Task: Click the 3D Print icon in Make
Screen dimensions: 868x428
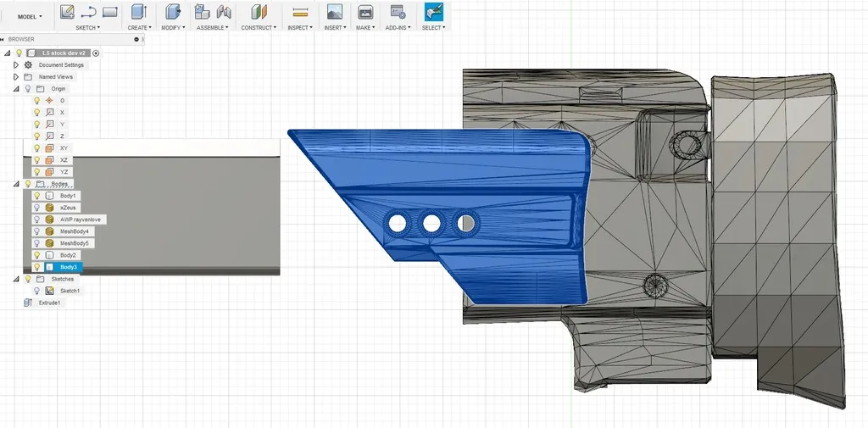Action: pos(365,12)
